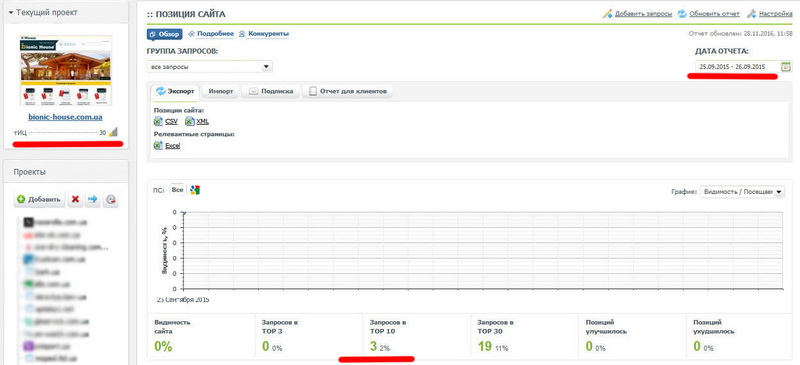This screenshot has width=800, height=365.
Task: Click the Excel file icon
Action: (x=158, y=145)
